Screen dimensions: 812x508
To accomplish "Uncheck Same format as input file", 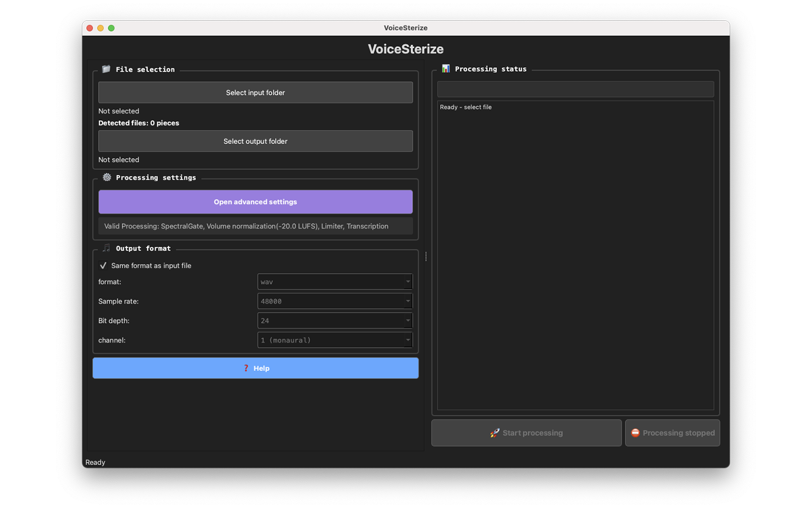I will [x=103, y=266].
